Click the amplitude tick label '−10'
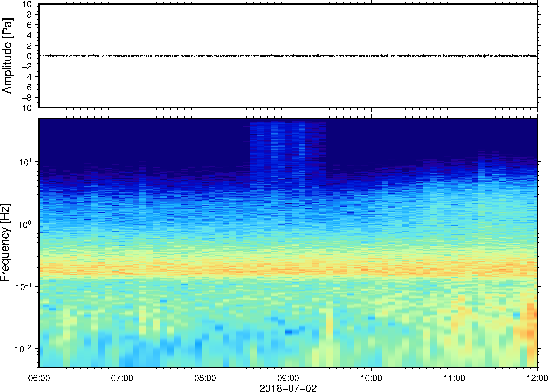This screenshot has width=548, height=392. pyautogui.click(x=24, y=108)
